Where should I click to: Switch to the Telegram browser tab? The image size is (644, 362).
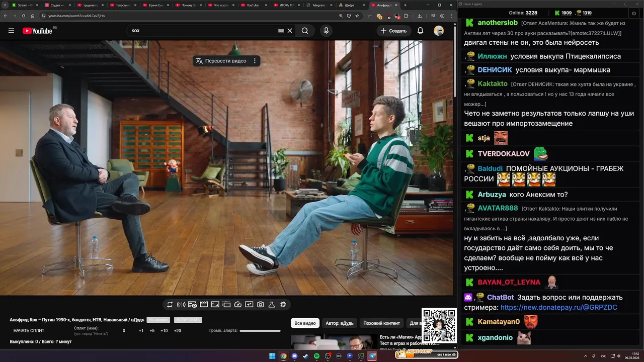(320, 5)
